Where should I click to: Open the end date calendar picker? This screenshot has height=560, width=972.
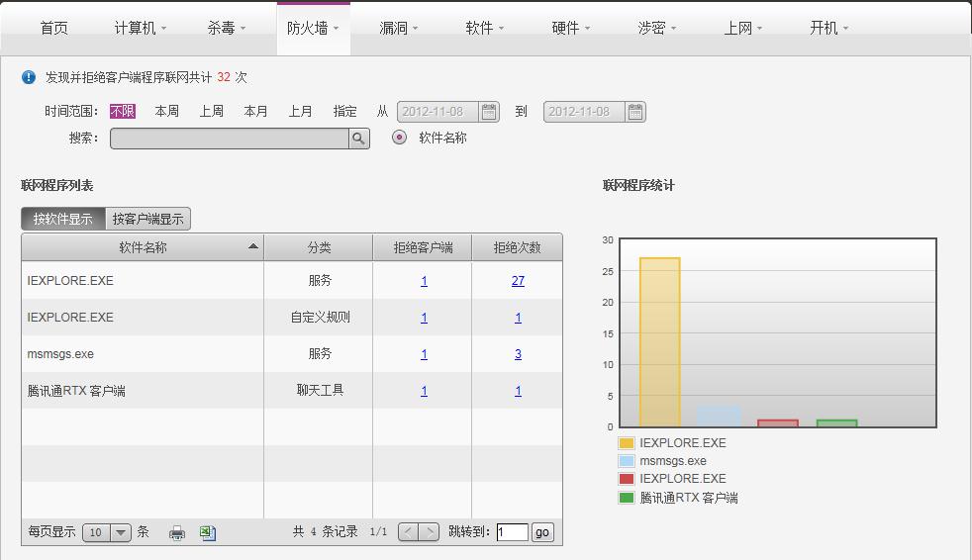pyautogui.click(x=635, y=112)
